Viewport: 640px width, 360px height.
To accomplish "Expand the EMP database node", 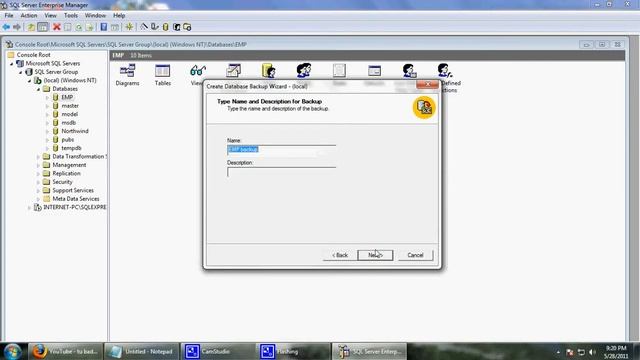I will 47,98.
